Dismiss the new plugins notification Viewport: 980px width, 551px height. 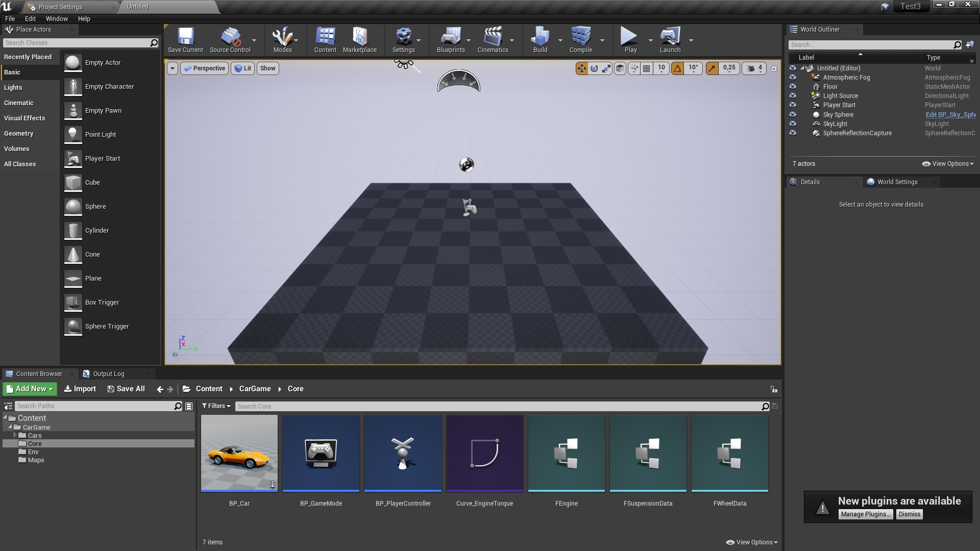pyautogui.click(x=910, y=514)
